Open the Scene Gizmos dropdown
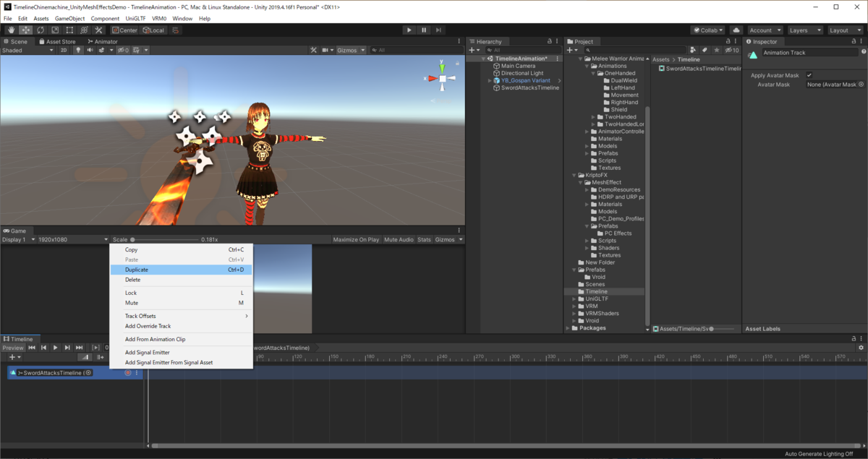The height and width of the screenshot is (459, 868). pyautogui.click(x=351, y=50)
